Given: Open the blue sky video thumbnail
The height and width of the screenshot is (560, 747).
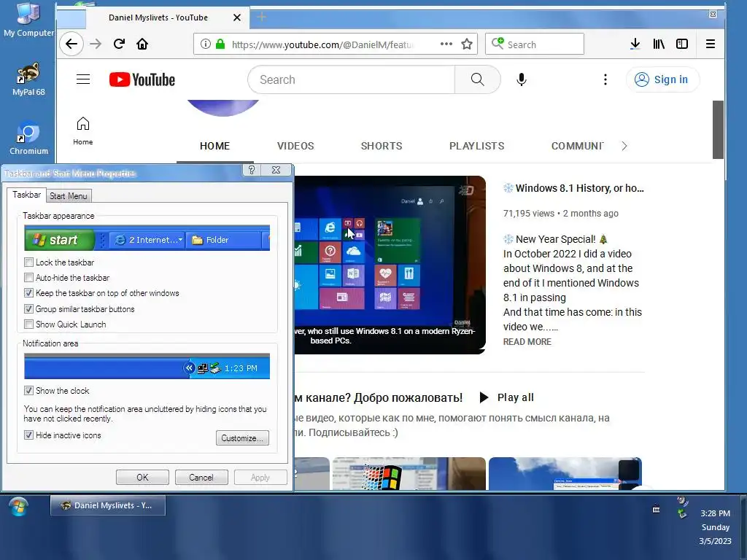Looking at the screenshot, I should pyautogui.click(x=565, y=474).
